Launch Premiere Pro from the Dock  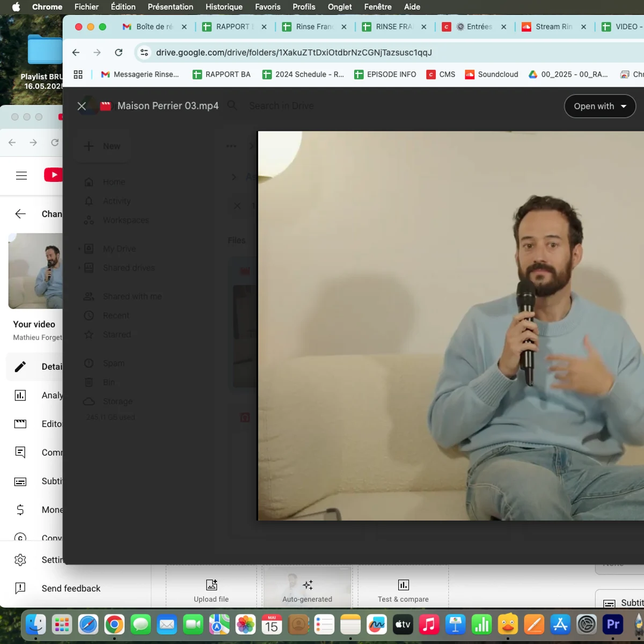613,624
